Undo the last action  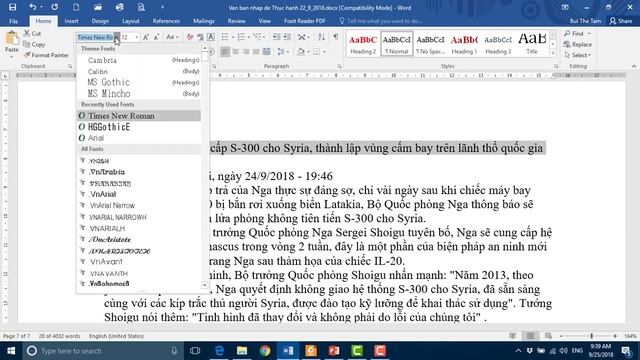point(33,7)
